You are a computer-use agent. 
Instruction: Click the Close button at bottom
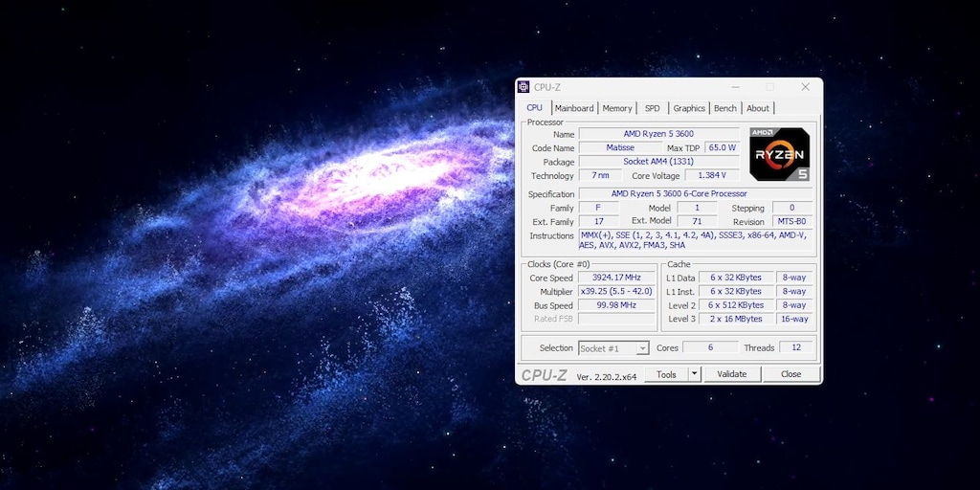(x=791, y=374)
